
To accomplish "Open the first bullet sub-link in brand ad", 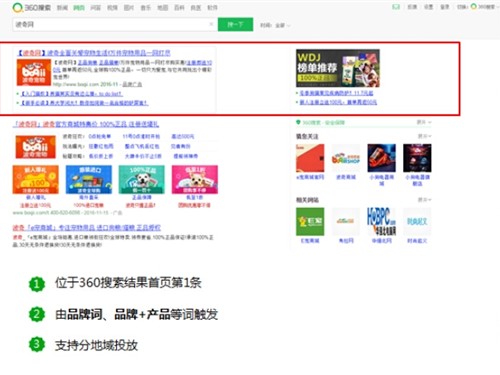I will click(x=72, y=94).
